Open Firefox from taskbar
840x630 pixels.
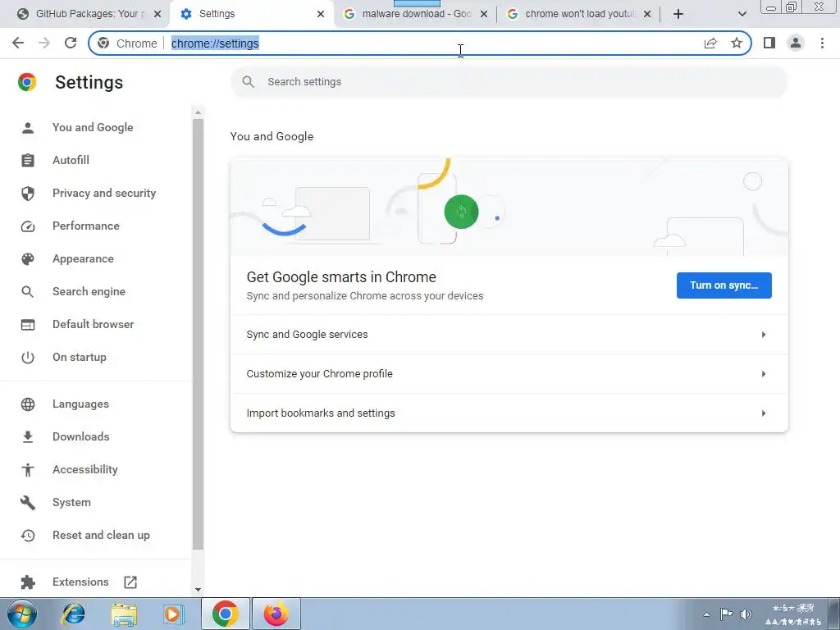[276, 614]
